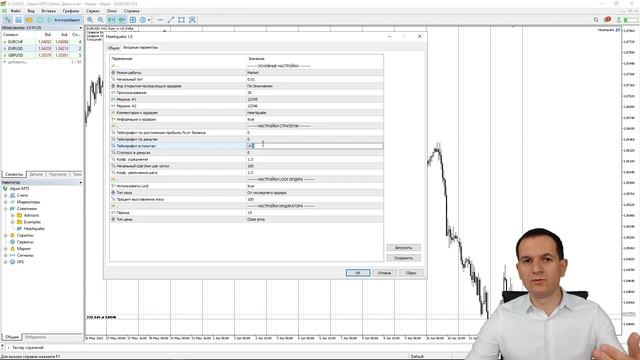Click the chart shift toolbar icon

tap(122, 20)
